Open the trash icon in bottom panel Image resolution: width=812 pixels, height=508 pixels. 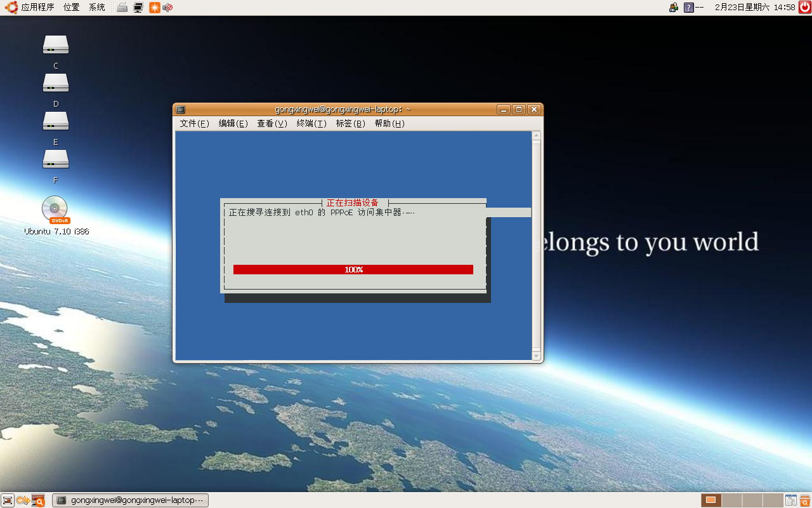click(804, 500)
